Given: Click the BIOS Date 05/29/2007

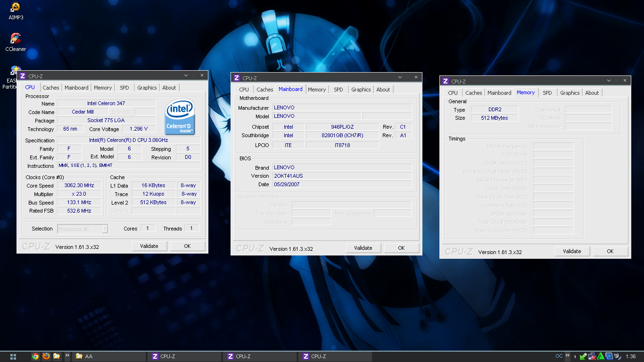Looking at the screenshot, I should 342,184.
